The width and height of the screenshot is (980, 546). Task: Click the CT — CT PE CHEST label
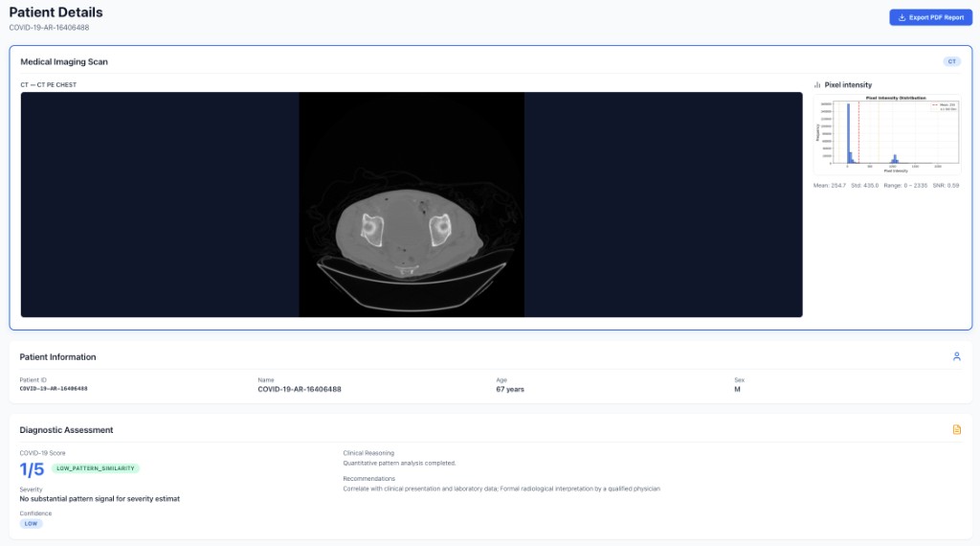pos(48,85)
